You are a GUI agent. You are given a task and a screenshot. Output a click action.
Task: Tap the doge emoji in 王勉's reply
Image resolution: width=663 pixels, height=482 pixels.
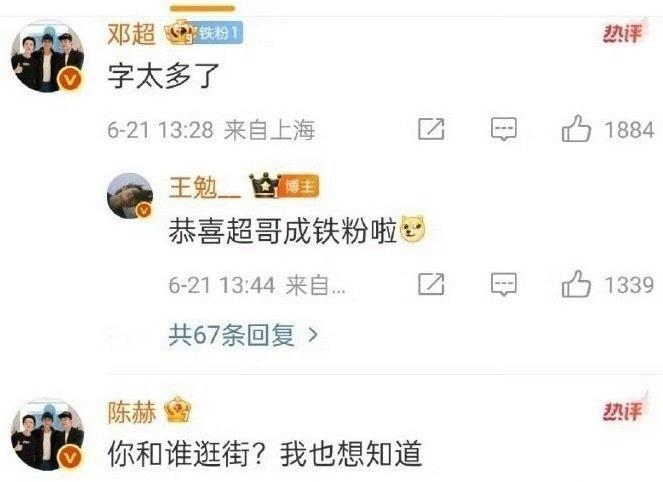[x=412, y=229]
